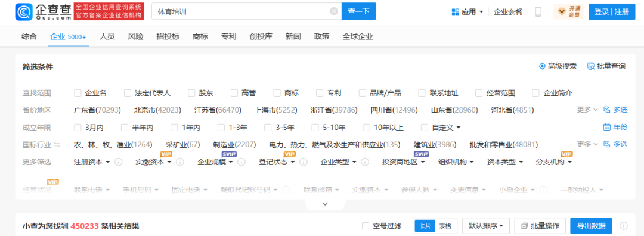Click the 开通会员 VIP badge icon

568,11
